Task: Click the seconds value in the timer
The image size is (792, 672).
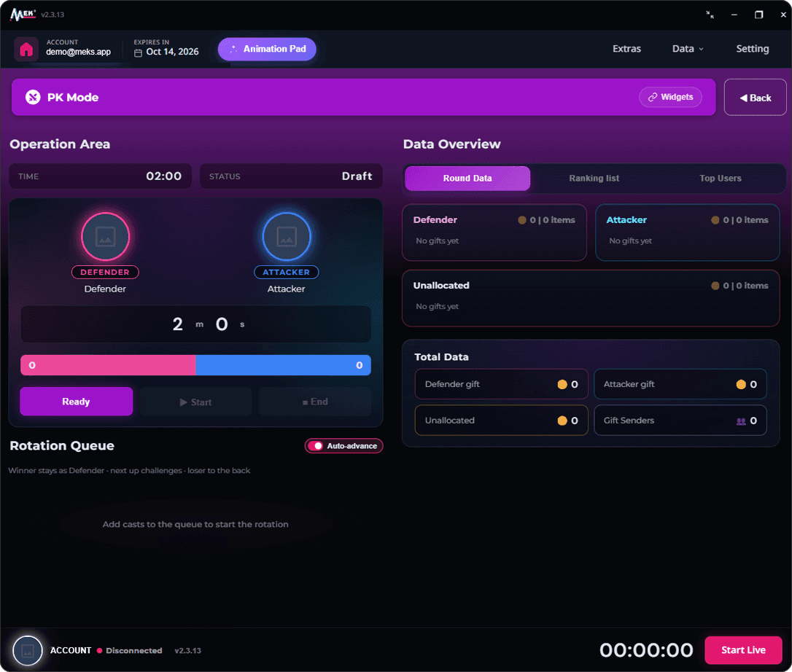Action: 222,324
